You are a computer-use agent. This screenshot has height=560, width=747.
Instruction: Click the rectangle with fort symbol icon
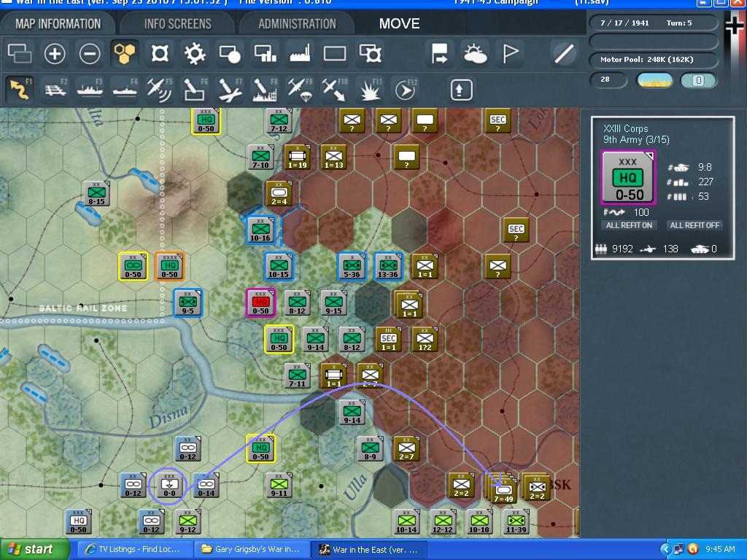pyautogui.click(x=370, y=53)
